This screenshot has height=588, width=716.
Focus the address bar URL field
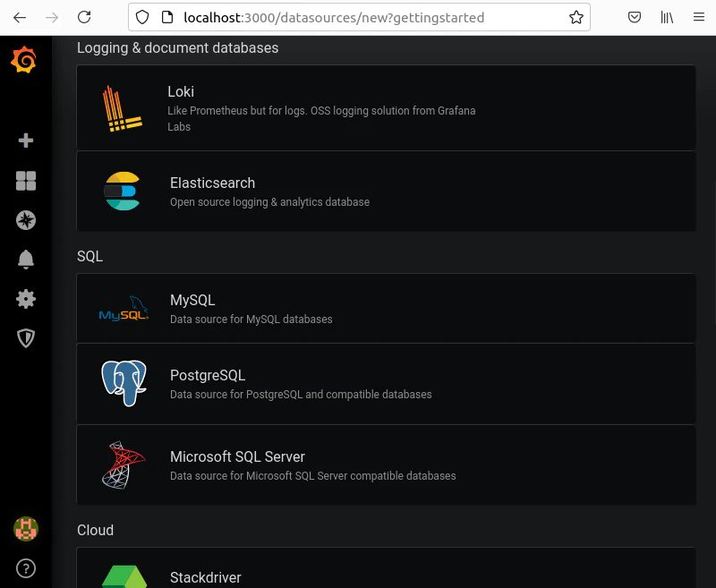click(359, 17)
